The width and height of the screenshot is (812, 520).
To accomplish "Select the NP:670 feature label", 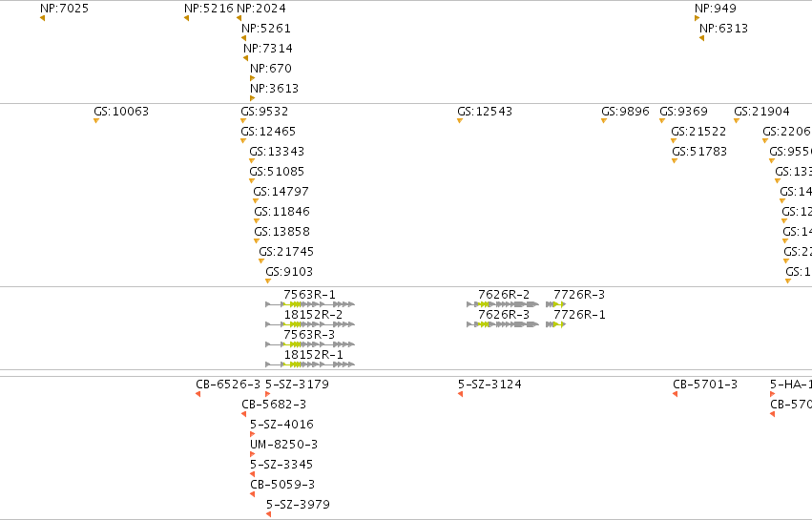I will pos(271,69).
